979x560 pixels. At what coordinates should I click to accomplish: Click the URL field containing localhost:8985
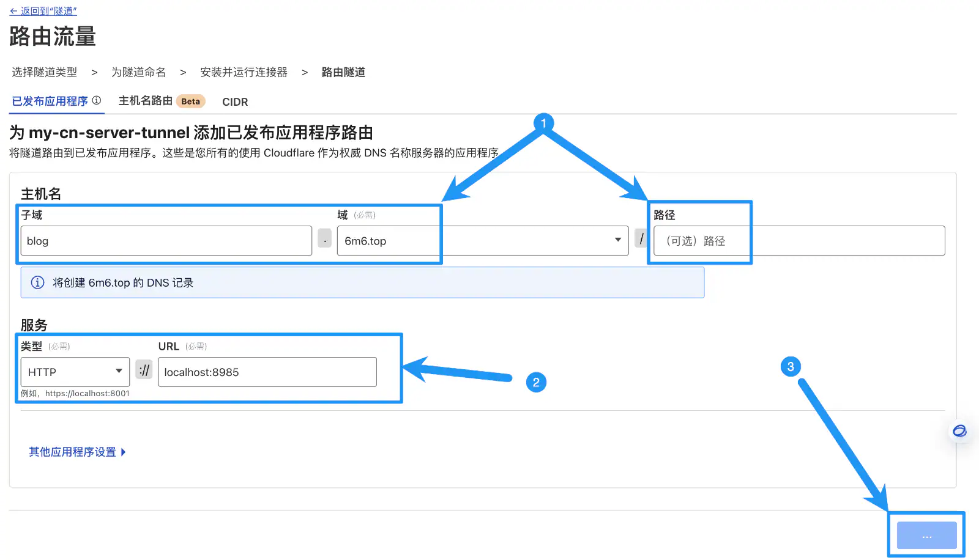[267, 372]
